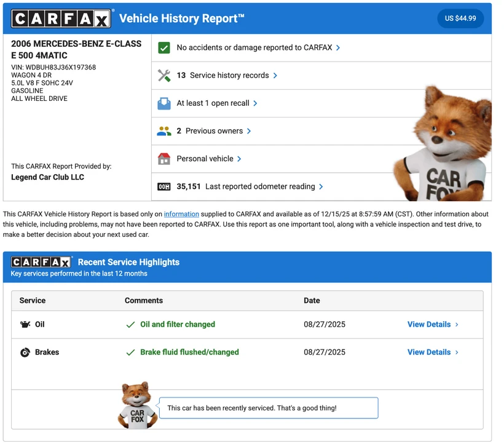
Task: Click the Brakes row date 08/27/2025
Action: 325,353
